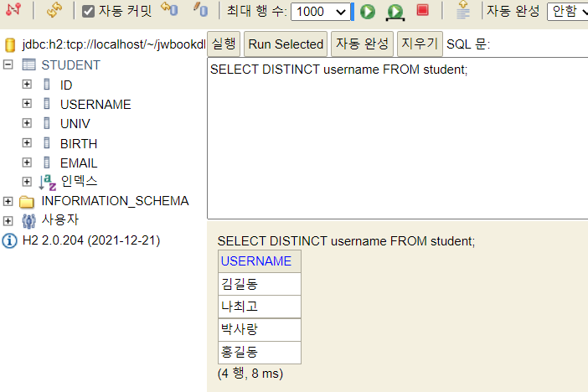Image resolution: width=588 pixels, height=392 pixels.
Task: Expand the BIRTH column node
Action: [x=27, y=143]
